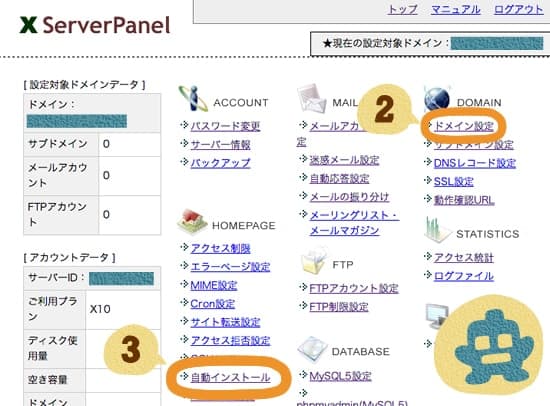Image resolution: width=550 pixels, height=406 pixels.
Task: Click the MAIL envelope icon
Action: point(311,99)
